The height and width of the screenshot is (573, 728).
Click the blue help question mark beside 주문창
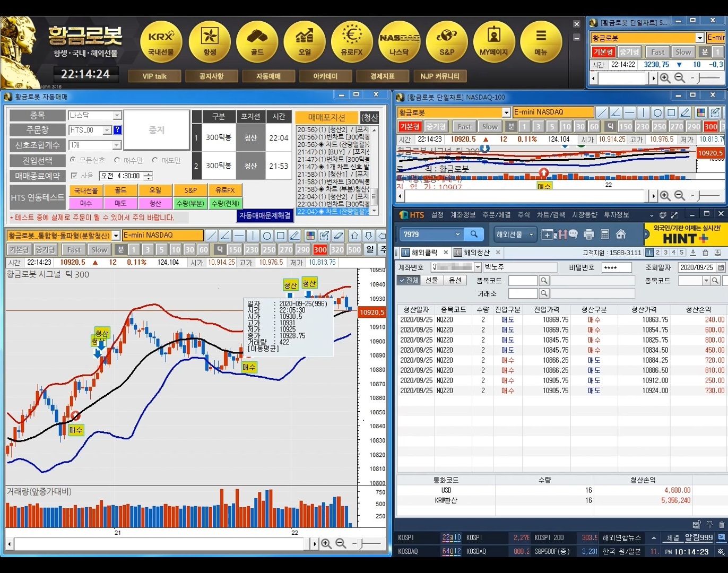pos(117,130)
